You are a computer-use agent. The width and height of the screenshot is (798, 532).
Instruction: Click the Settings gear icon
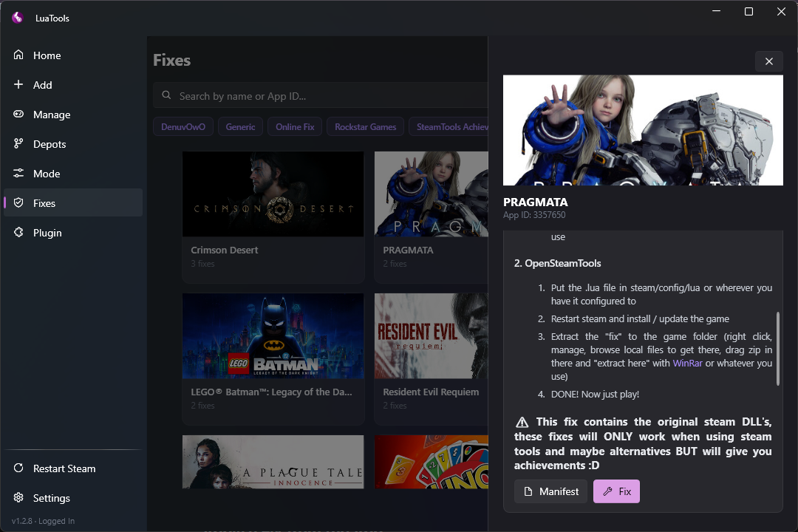click(x=18, y=497)
